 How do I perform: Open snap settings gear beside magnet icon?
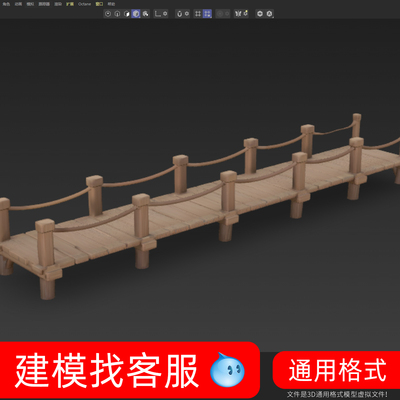187,14
